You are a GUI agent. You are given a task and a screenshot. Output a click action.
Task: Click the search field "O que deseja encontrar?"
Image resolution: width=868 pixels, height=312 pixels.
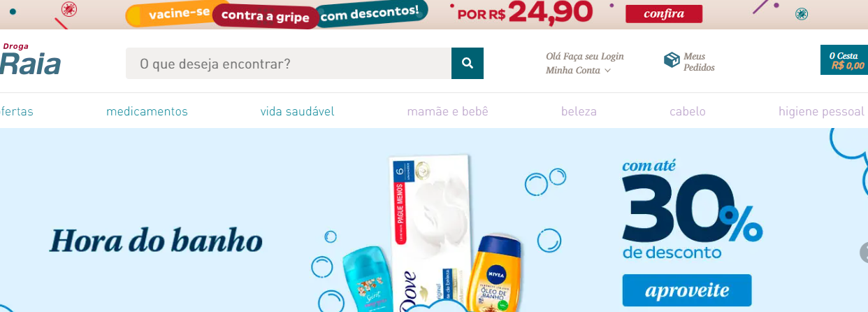289,64
